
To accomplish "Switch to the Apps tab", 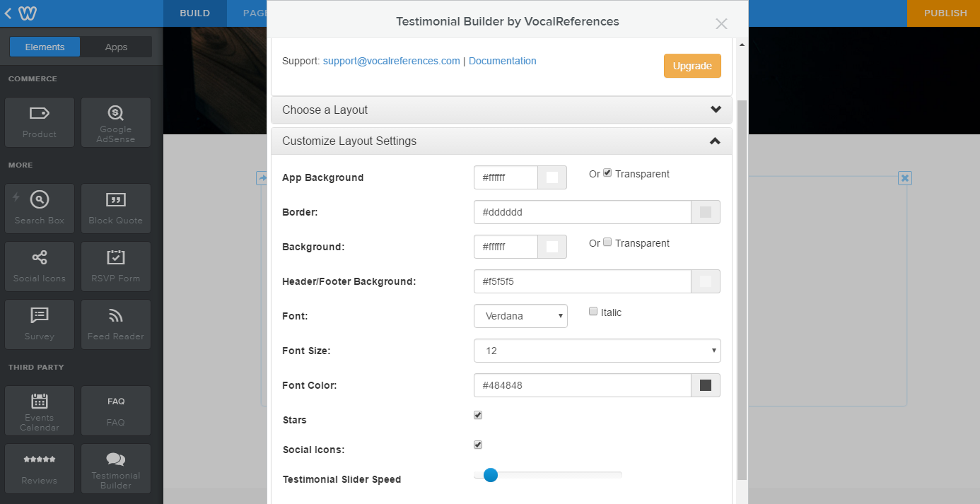I will pos(116,47).
